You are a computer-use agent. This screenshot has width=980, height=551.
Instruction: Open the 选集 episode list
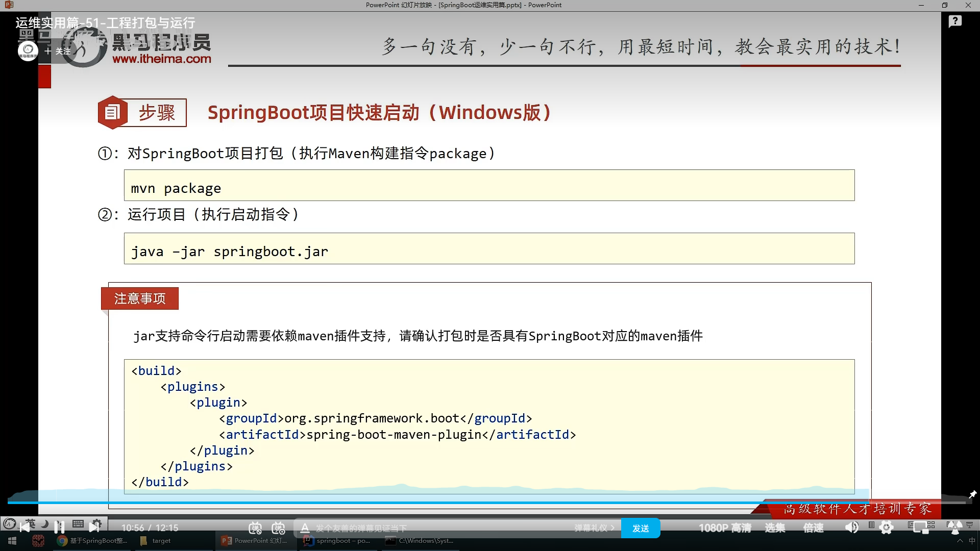click(x=774, y=528)
